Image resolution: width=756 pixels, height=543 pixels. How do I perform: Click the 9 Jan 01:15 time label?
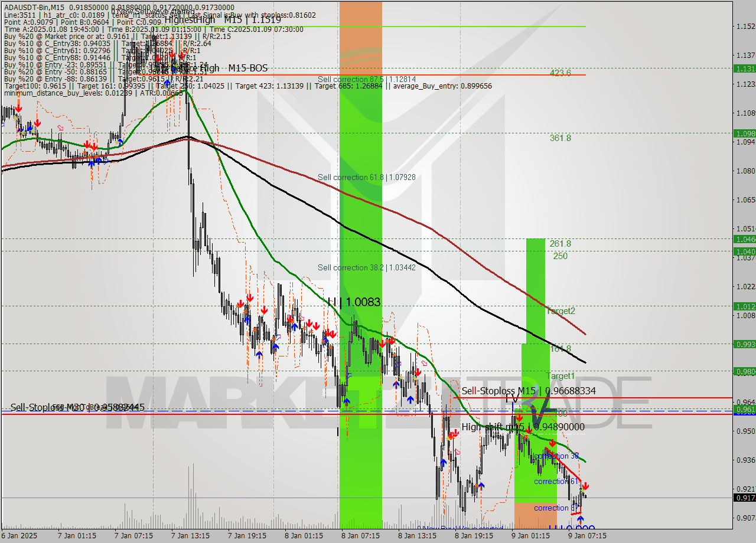[531, 536]
